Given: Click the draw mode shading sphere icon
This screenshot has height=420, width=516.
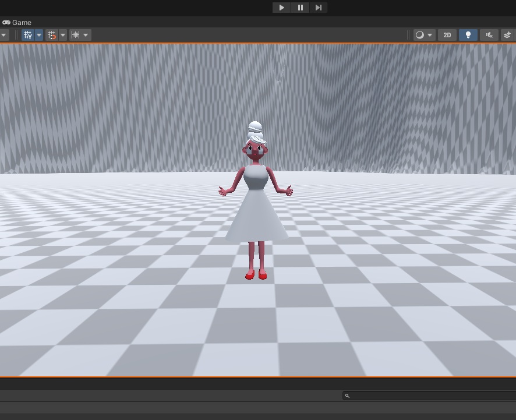Looking at the screenshot, I should tap(419, 35).
